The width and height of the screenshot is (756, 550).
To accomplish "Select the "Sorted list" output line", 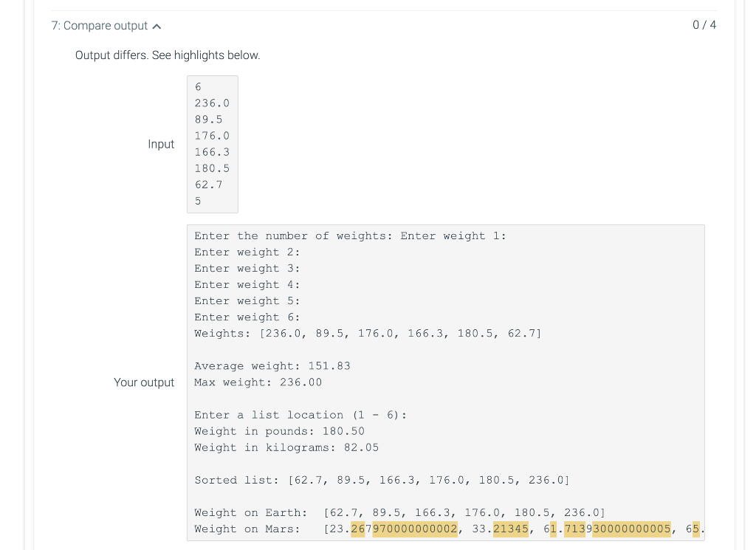I will 382,480.
